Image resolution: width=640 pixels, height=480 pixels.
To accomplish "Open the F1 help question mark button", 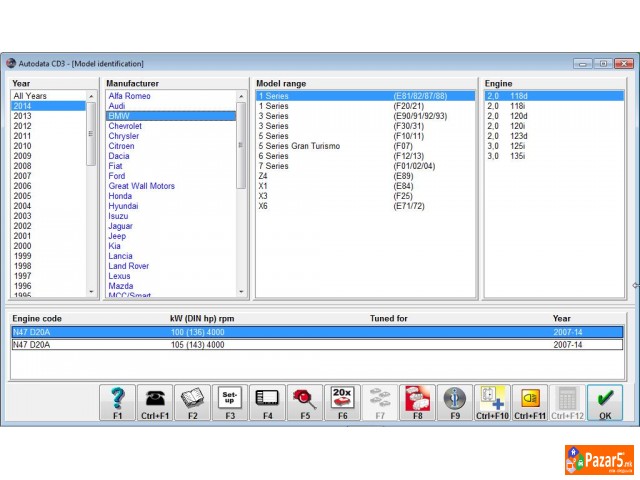I will tap(117, 403).
